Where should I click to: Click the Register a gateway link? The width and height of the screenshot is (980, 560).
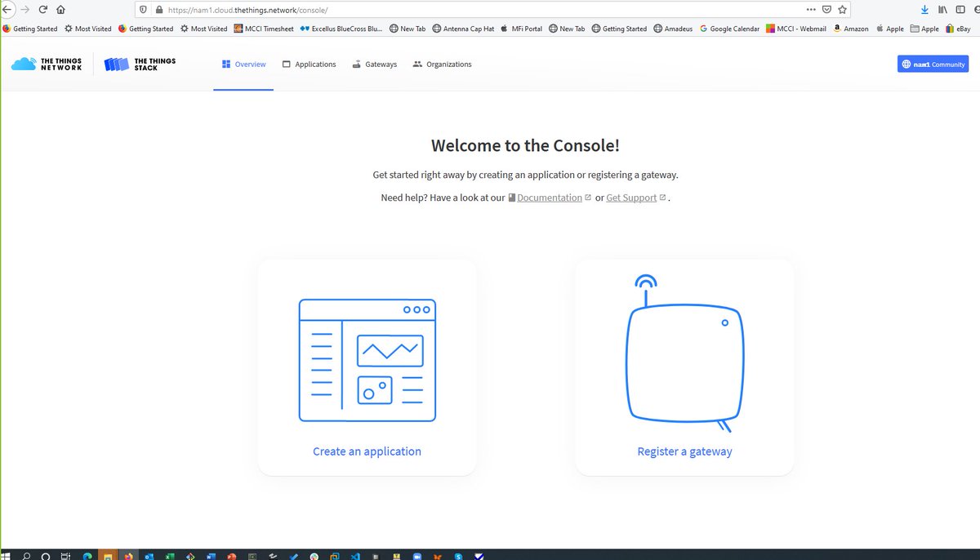(684, 451)
